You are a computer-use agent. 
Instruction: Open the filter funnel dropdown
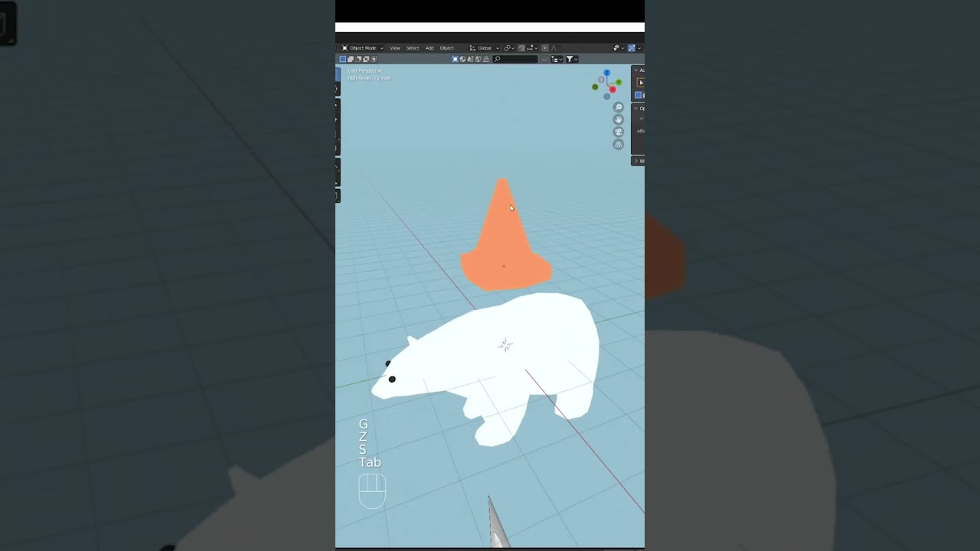(x=572, y=59)
